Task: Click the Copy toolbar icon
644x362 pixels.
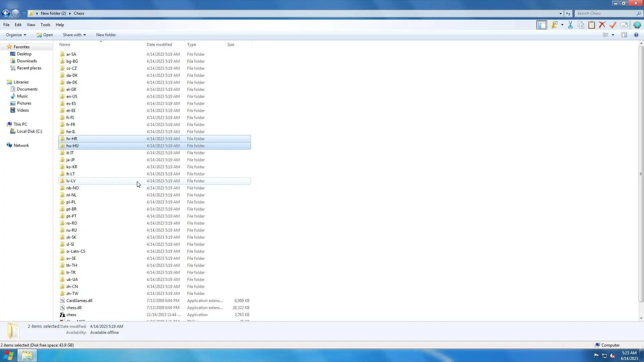Action: [x=581, y=25]
